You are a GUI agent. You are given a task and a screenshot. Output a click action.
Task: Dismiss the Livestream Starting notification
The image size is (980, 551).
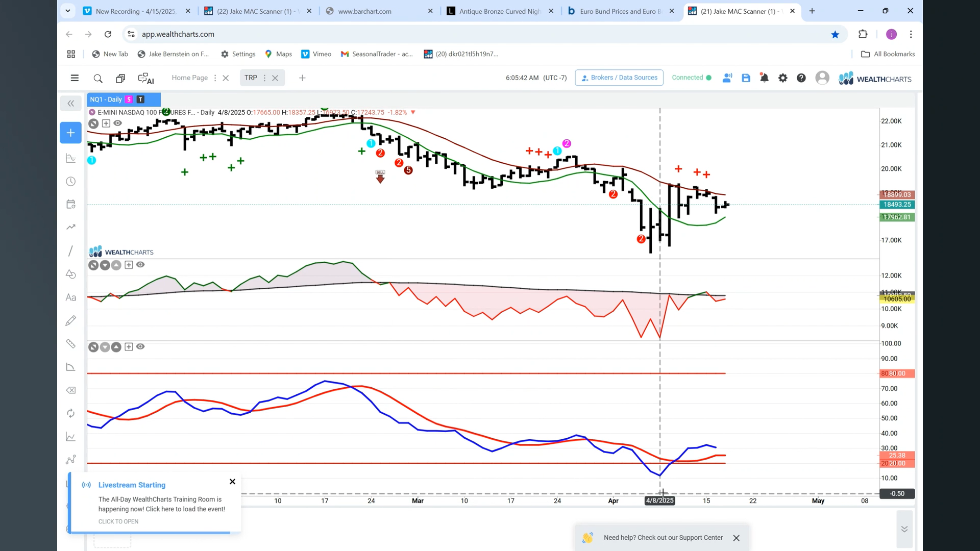(x=232, y=482)
